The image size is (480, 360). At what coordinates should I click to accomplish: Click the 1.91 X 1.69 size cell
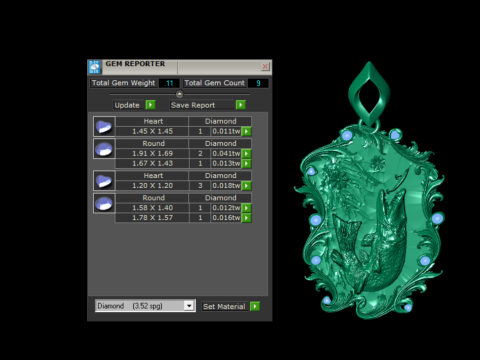[152, 154]
